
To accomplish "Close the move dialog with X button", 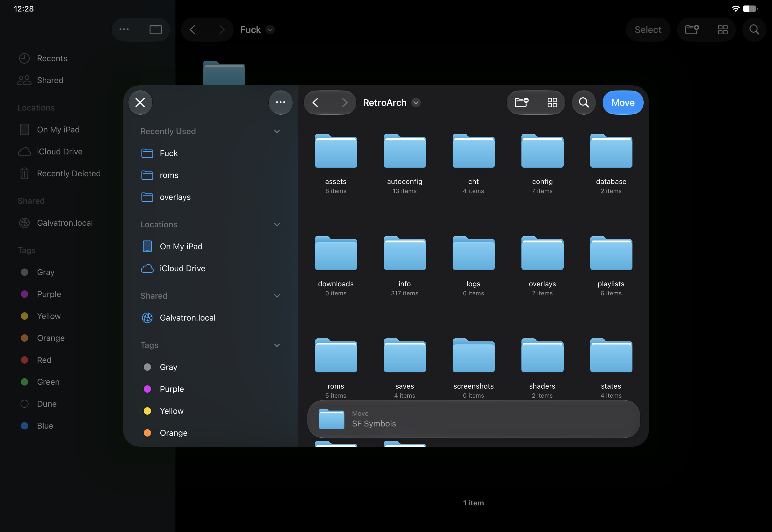I will tap(140, 103).
